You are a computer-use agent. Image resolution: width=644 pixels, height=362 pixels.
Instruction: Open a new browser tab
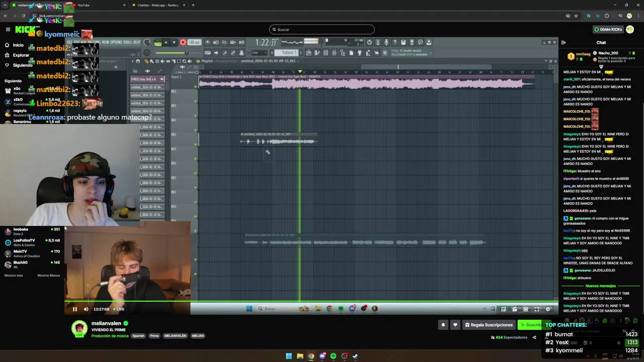coord(193,5)
